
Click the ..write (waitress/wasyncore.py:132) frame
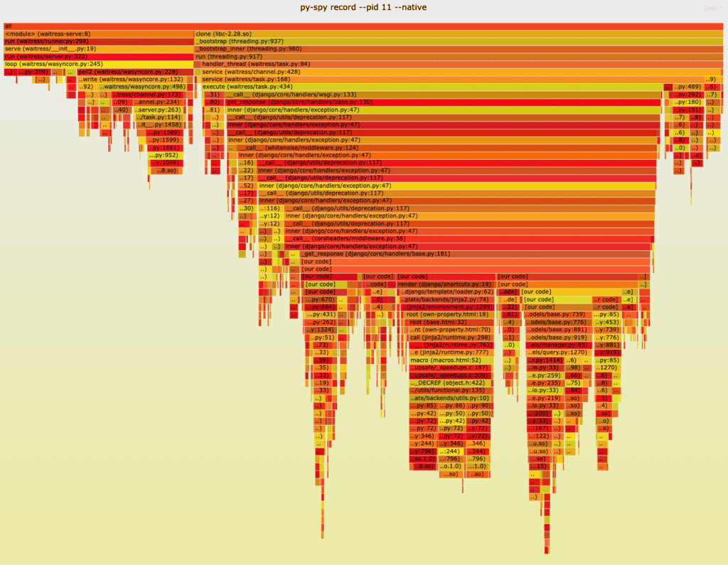132,80
